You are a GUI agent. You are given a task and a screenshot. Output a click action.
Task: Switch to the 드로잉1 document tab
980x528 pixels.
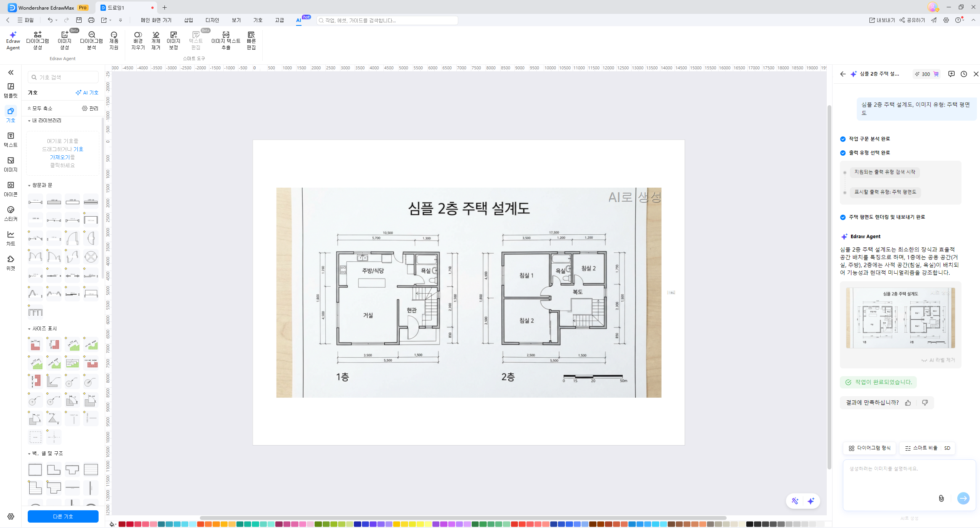pos(116,7)
